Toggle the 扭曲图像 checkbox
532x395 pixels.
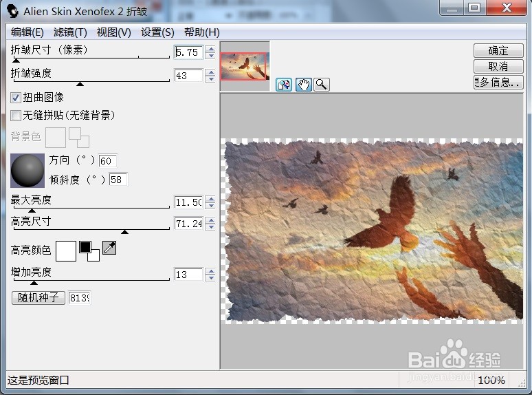point(16,98)
